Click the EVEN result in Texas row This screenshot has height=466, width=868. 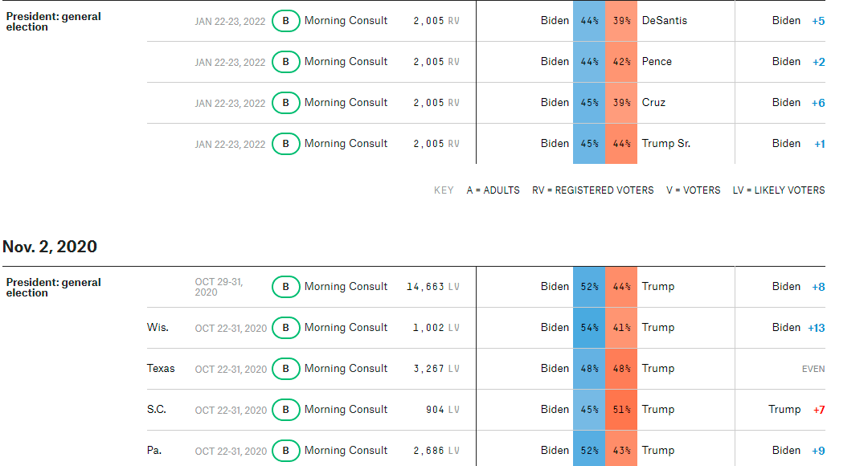pos(813,369)
